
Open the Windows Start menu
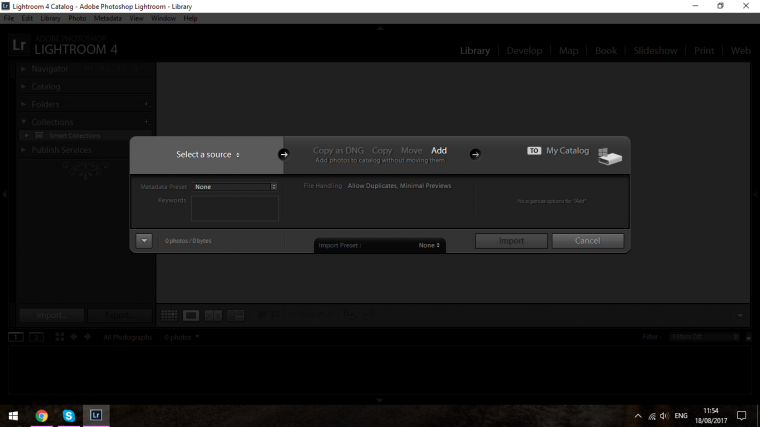click(x=13, y=416)
